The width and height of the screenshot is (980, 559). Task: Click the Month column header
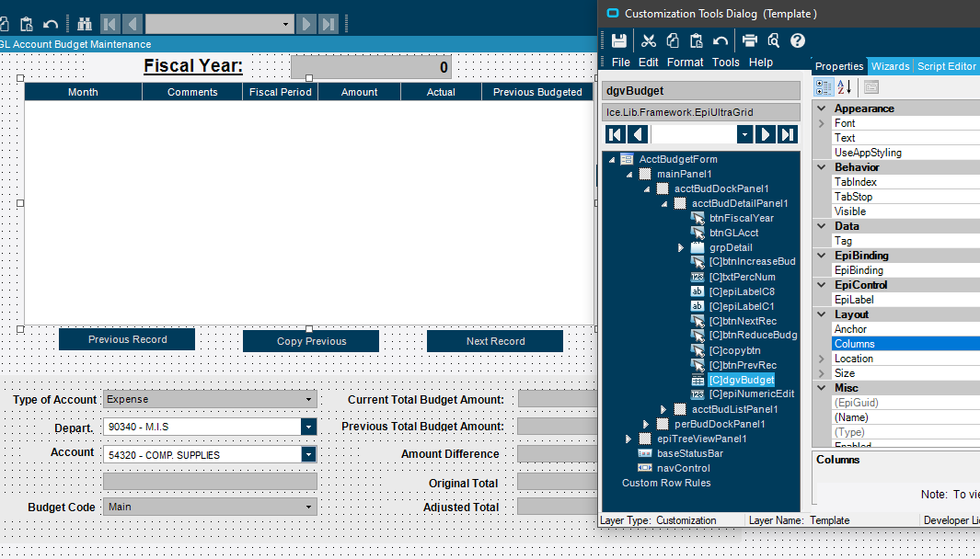[x=83, y=92]
